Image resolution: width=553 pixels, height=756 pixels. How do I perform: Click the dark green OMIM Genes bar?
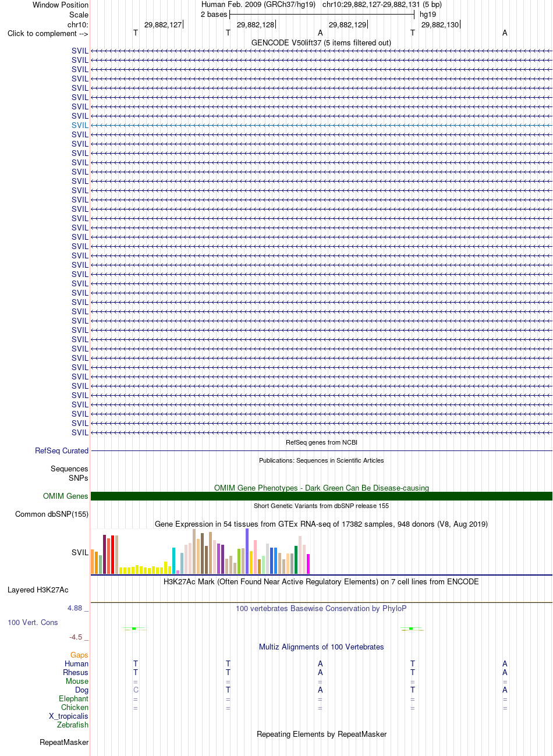point(321,496)
